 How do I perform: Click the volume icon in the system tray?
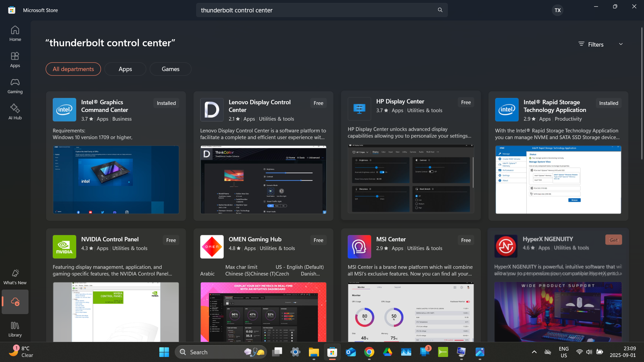[x=589, y=352]
